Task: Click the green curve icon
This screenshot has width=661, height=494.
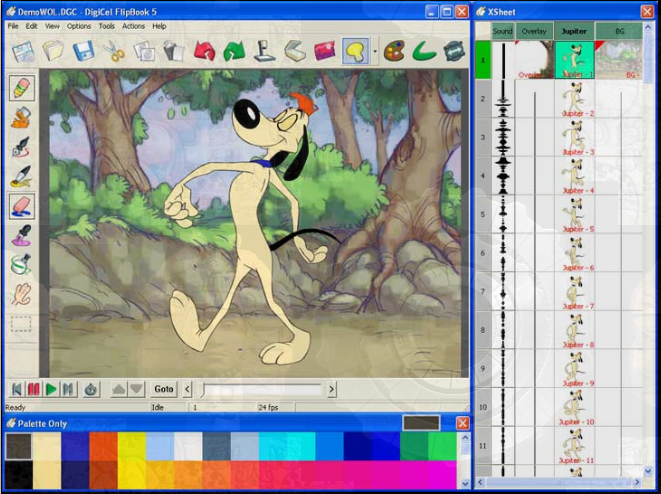Action: tap(424, 51)
